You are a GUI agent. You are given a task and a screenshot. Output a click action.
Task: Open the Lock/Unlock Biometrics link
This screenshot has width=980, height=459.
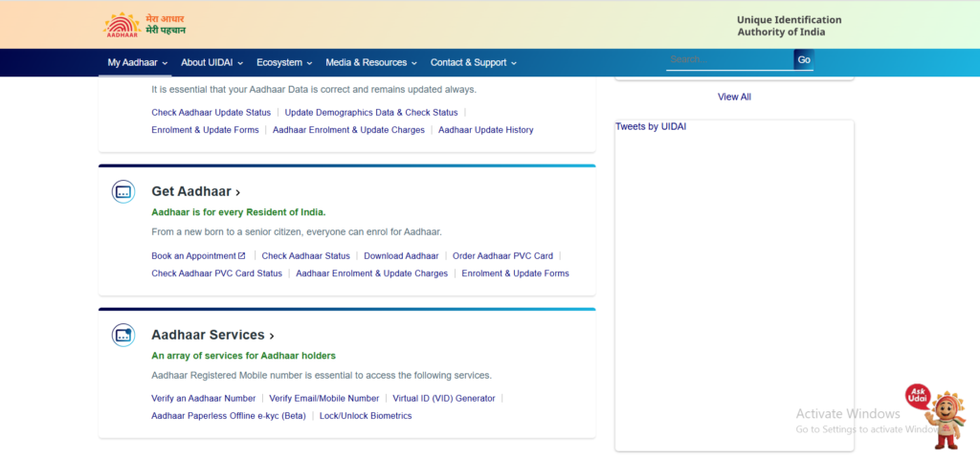[366, 416]
